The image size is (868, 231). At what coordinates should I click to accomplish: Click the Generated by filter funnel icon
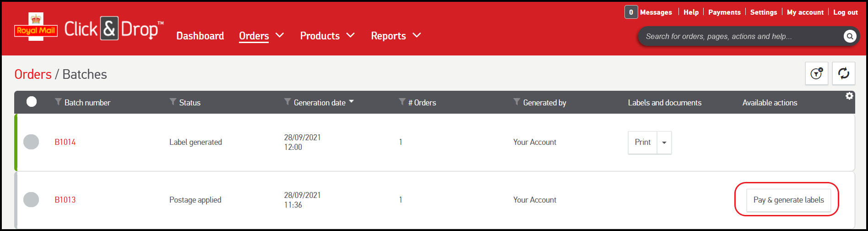(x=517, y=102)
